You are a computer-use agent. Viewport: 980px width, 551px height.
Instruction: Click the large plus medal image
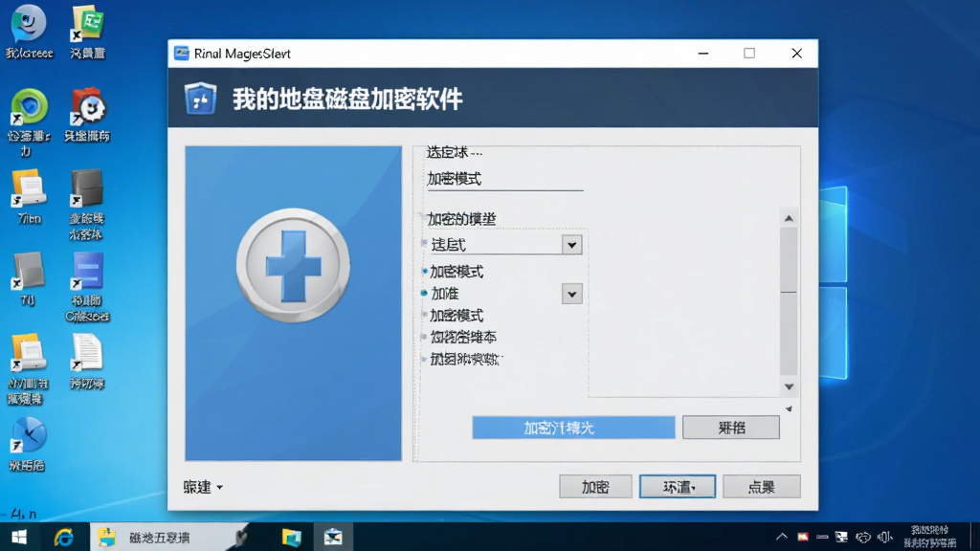tap(293, 266)
